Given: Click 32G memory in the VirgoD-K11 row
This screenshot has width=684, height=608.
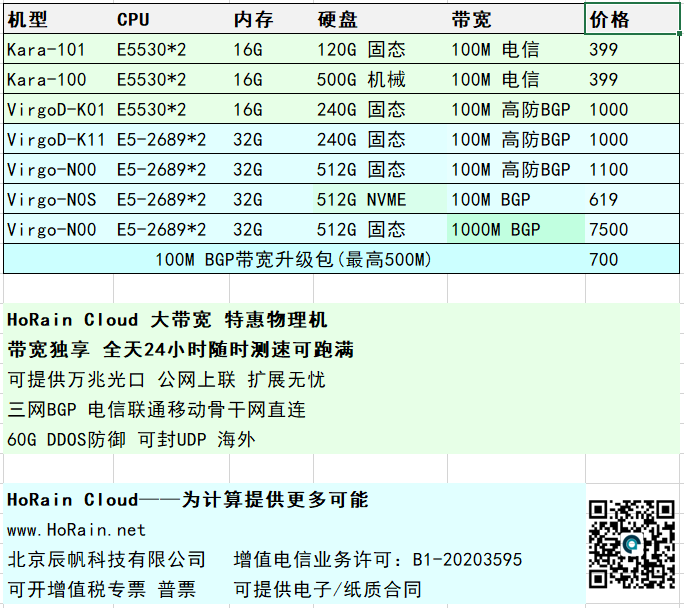Looking at the screenshot, I should click(x=271, y=140).
